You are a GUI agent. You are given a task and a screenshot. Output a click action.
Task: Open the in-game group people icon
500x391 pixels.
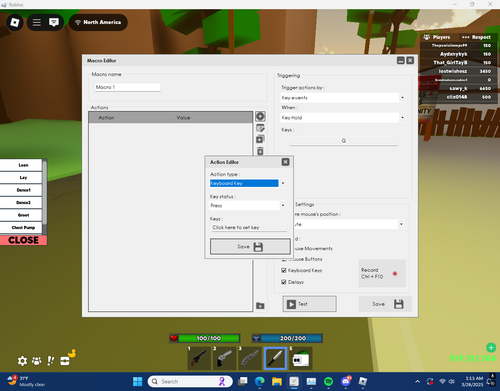36,361
